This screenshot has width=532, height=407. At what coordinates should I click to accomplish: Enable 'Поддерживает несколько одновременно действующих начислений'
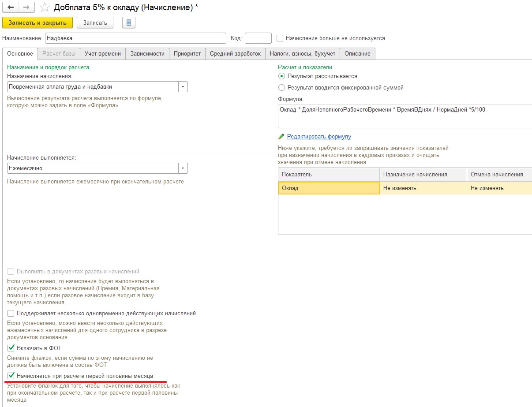coord(11,314)
